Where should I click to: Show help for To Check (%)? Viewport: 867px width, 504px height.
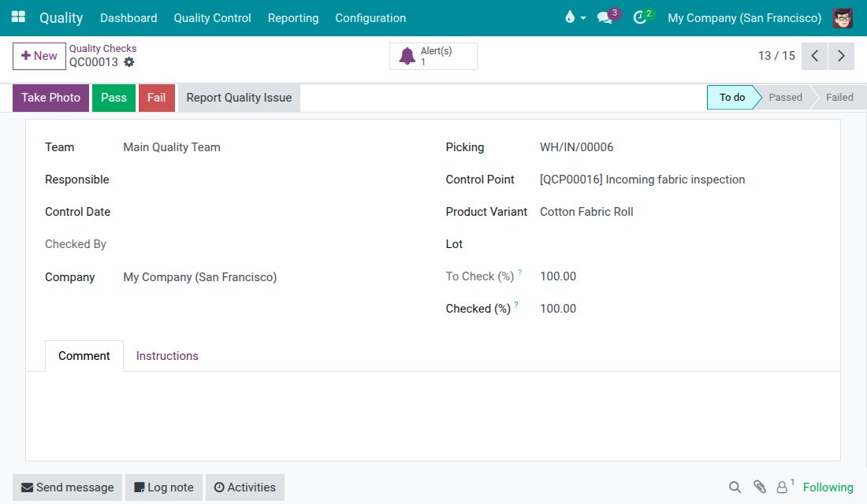coord(519,272)
